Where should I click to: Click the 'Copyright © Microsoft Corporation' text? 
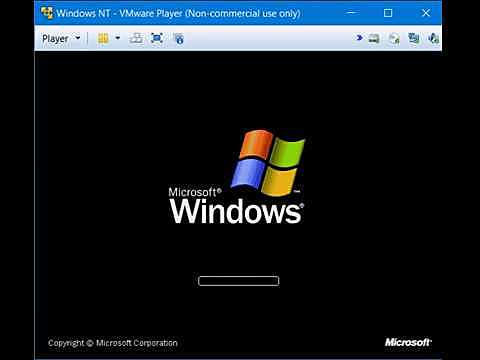pyautogui.click(x=113, y=343)
